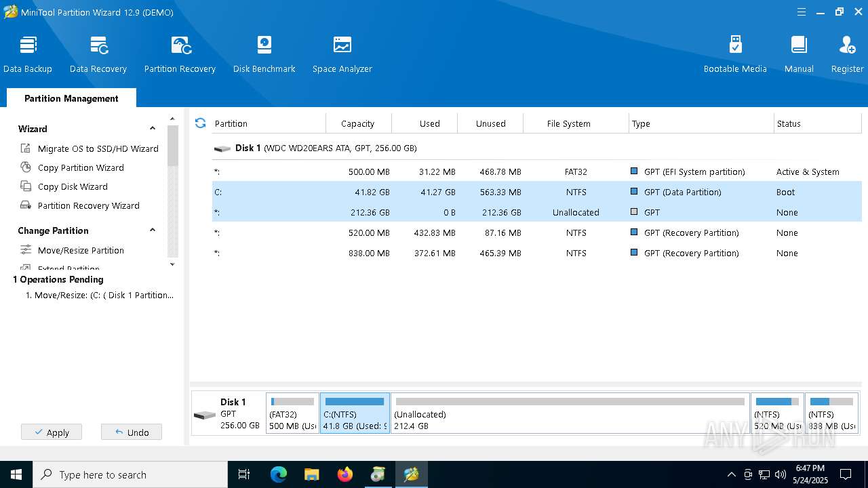
Task: Click the Unallocated 212.4 GB block in disk map
Action: 570,413
